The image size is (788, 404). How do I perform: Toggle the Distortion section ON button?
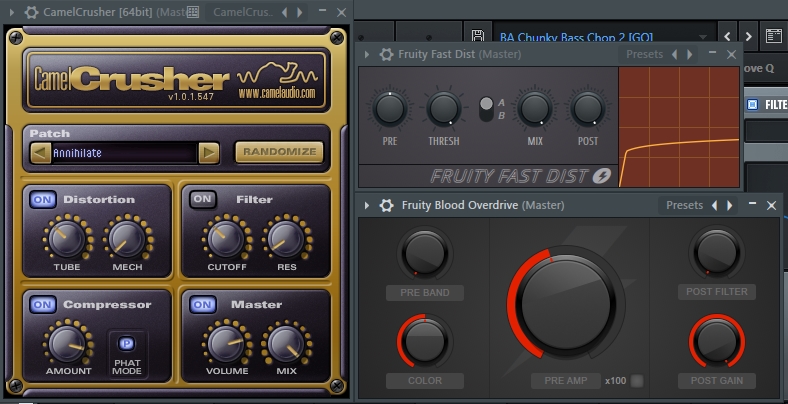coord(43,199)
